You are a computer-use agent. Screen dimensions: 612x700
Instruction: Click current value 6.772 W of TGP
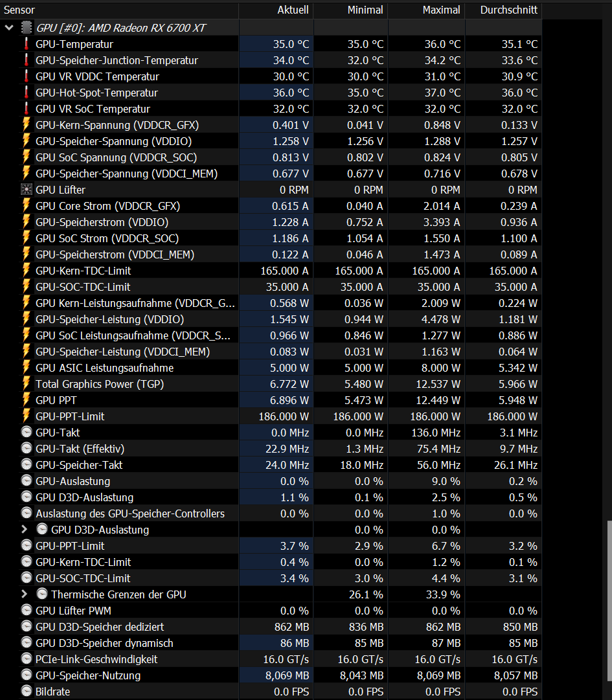[289, 384]
